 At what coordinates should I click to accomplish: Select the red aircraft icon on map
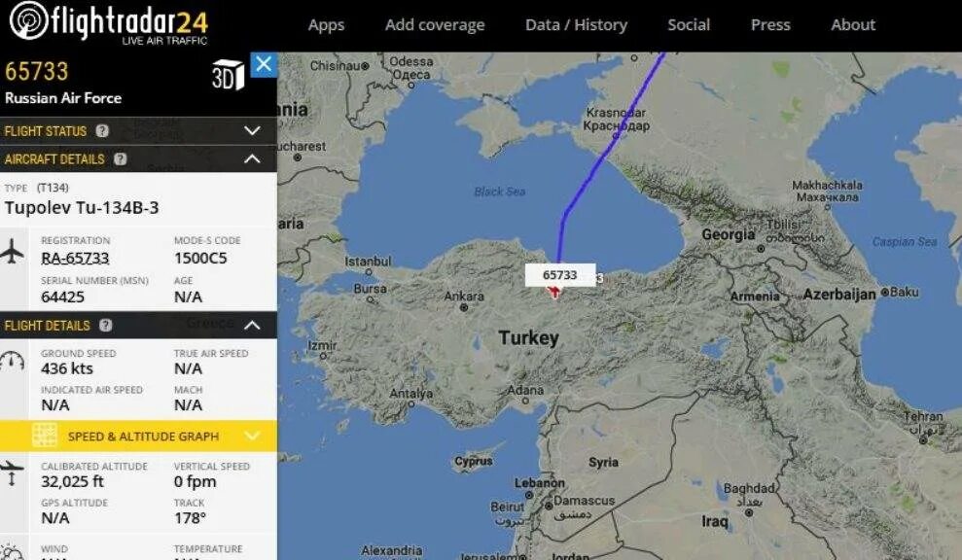[554, 292]
